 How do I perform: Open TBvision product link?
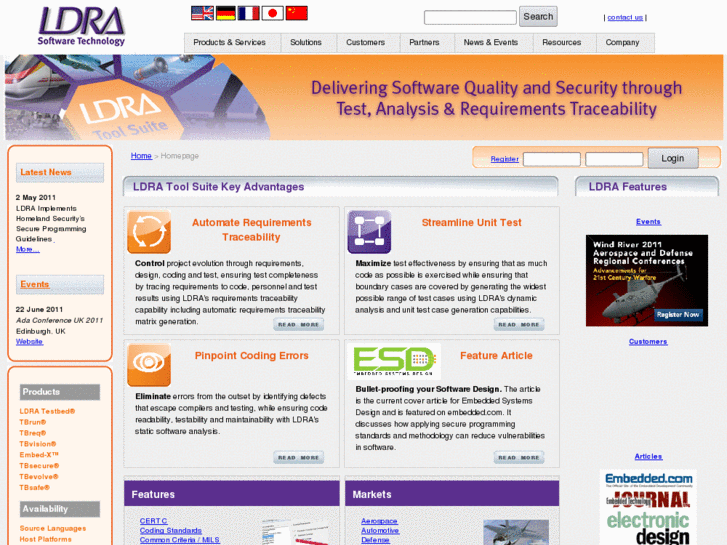pyautogui.click(x=38, y=444)
